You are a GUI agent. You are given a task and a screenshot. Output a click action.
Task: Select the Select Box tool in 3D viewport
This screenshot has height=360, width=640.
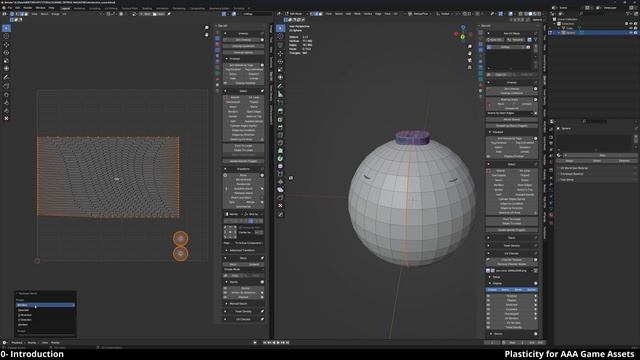point(280,28)
